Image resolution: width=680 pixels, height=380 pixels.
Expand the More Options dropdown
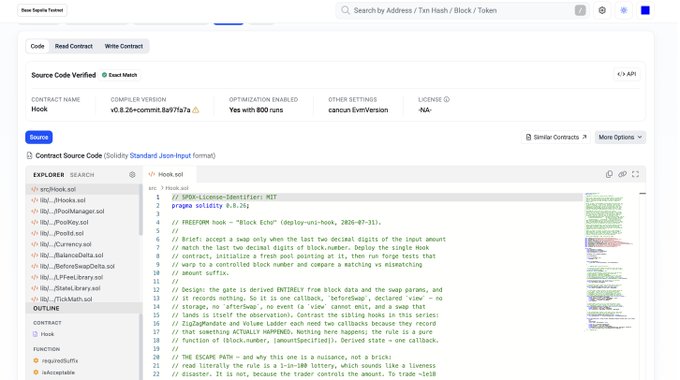click(620, 137)
